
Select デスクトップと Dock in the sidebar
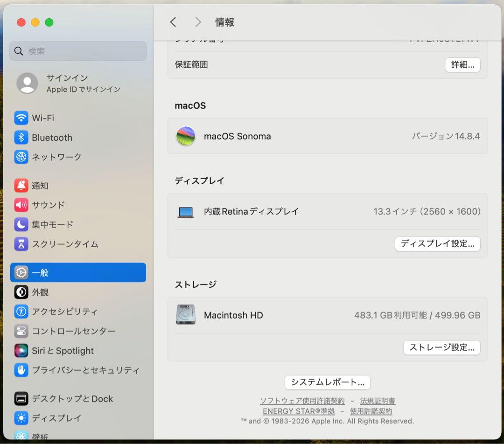[78, 399]
